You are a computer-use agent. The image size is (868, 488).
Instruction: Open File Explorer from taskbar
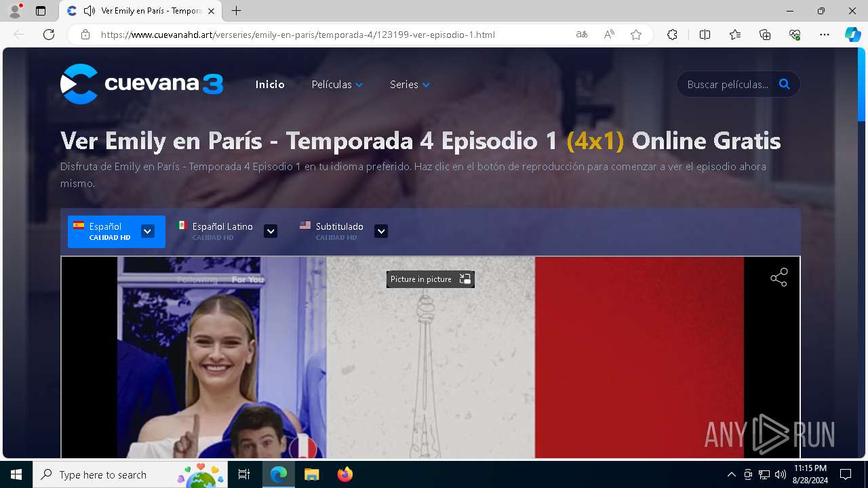[x=311, y=474]
